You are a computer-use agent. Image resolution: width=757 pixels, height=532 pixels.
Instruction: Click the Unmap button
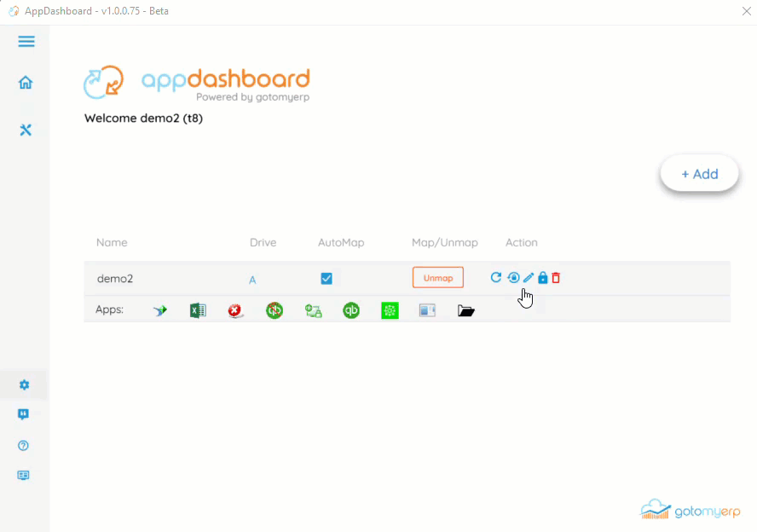coord(438,278)
